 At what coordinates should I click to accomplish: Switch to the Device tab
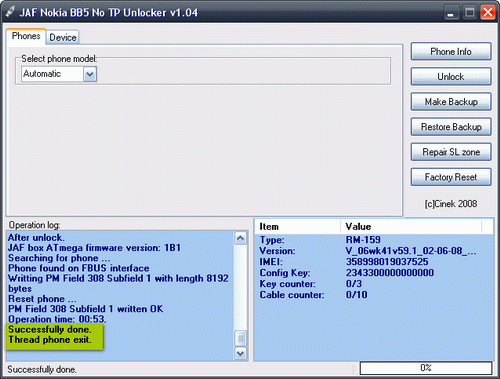(x=63, y=37)
